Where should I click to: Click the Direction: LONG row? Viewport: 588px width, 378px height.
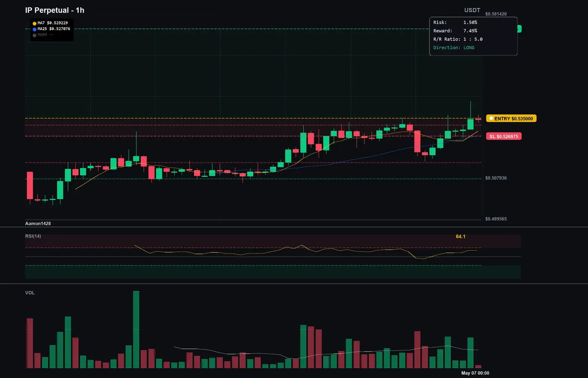(x=454, y=47)
